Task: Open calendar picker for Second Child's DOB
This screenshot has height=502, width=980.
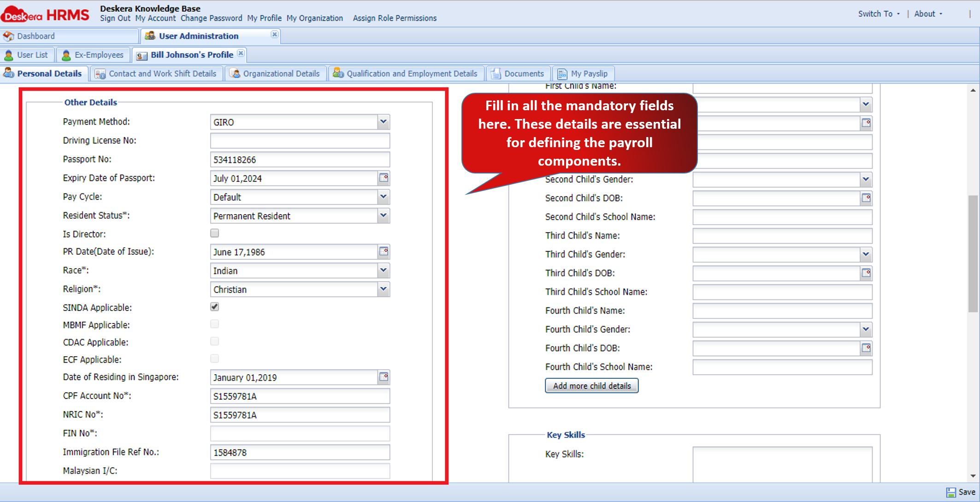Action: tap(866, 198)
